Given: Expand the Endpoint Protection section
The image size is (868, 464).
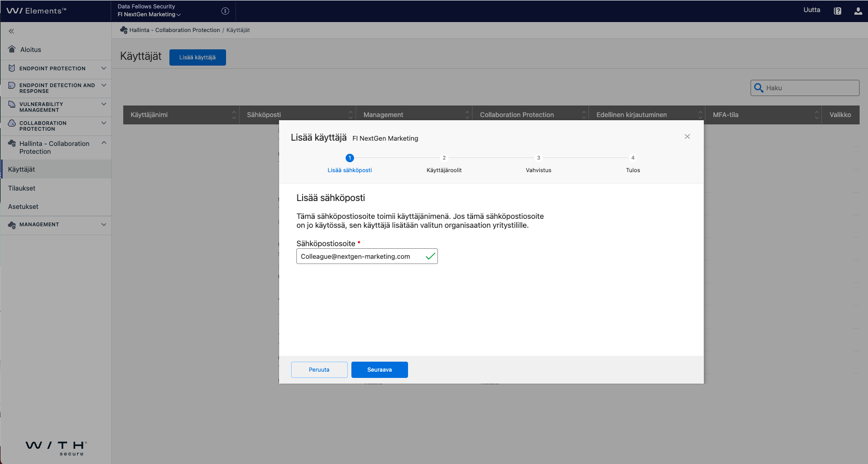Looking at the screenshot, I should 104,68.
